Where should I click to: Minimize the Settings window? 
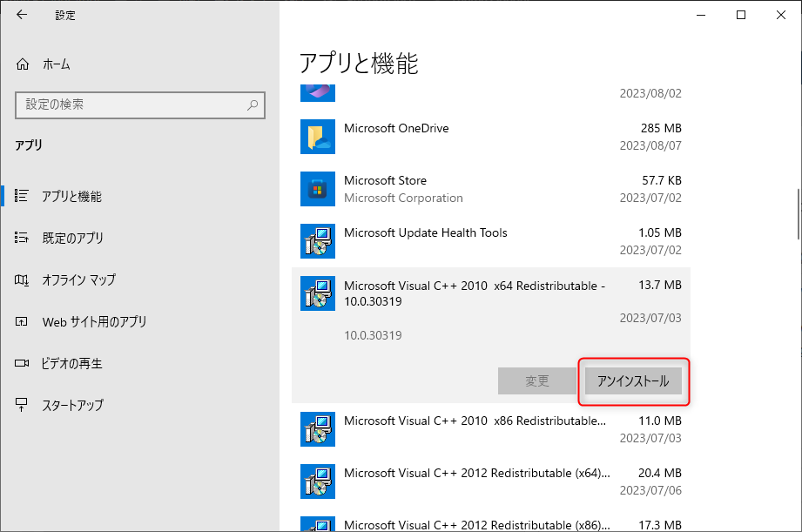click(701, 15)
